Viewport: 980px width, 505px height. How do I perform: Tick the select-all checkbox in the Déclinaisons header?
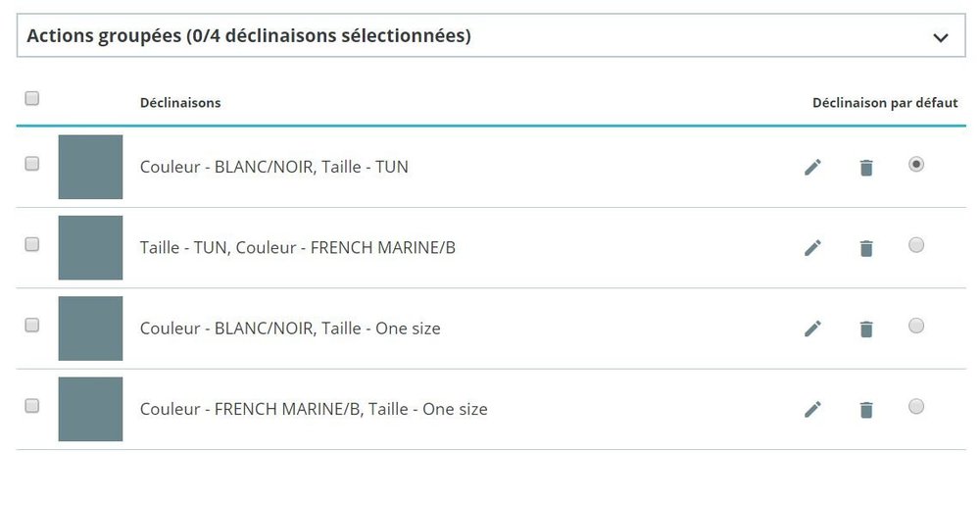(x=32, y=98)
